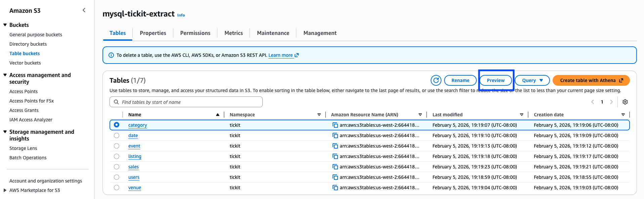Open the Query dropdown menu
The height and width of the screenshot is (199, 644).
532,80
